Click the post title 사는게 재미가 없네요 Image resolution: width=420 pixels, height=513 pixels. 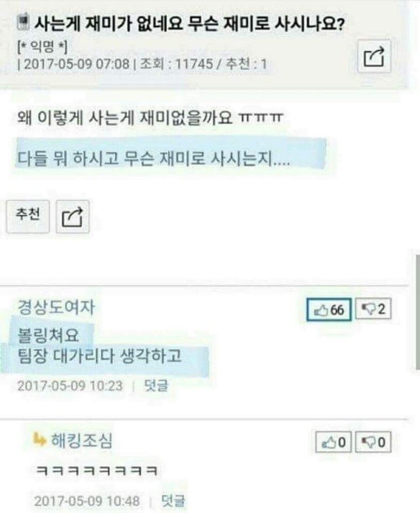coord(189,23)
